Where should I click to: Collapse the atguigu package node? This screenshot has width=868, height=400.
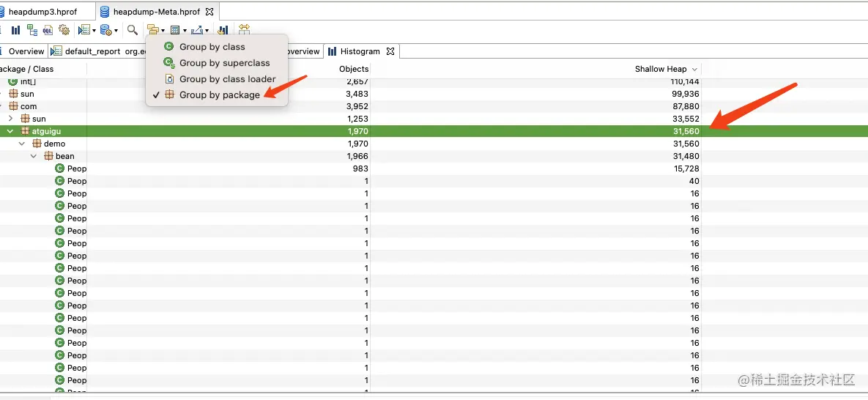[x=10, y=131]
